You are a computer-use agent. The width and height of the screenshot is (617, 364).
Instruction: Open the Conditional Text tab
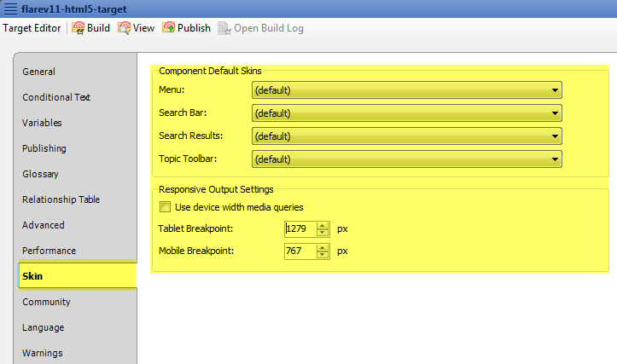point(56,97)
